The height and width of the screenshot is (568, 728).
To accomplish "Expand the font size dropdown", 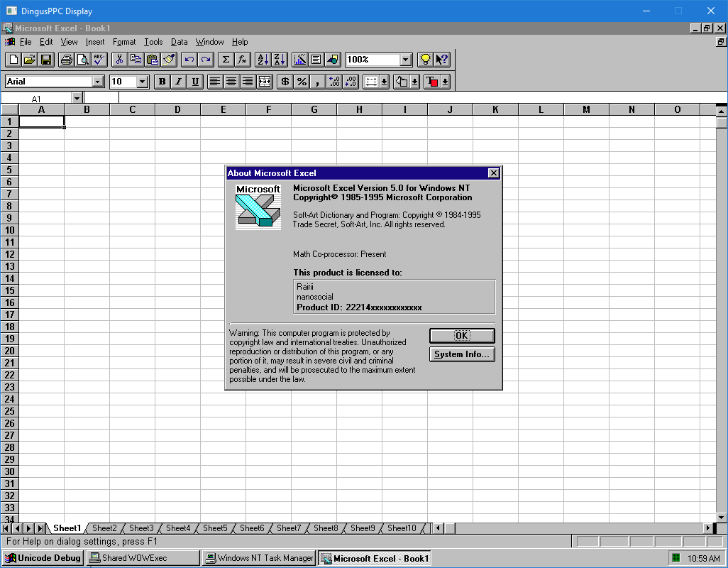I will coord(143,82).
